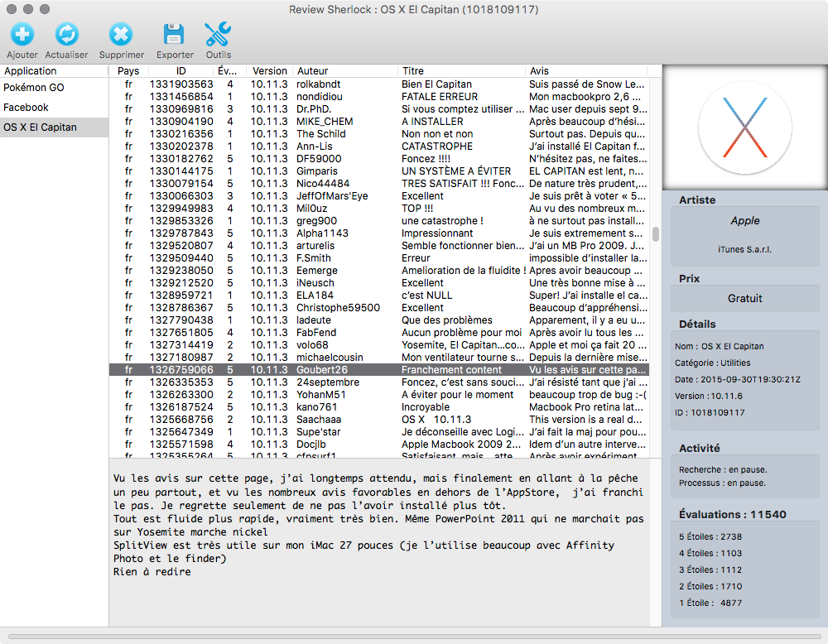Select the Incroyable review by kano761
This screenshot has height=644, width=828.
tap(378, 407)
